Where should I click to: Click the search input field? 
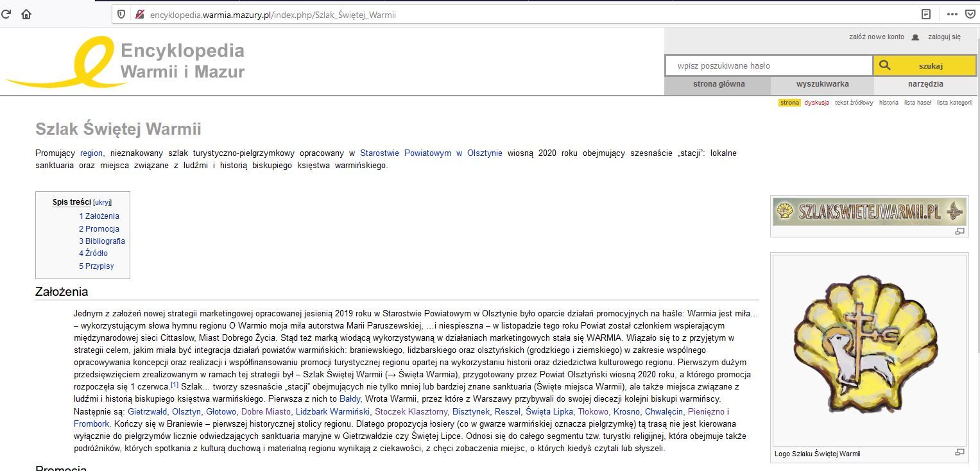click(768, 65)
